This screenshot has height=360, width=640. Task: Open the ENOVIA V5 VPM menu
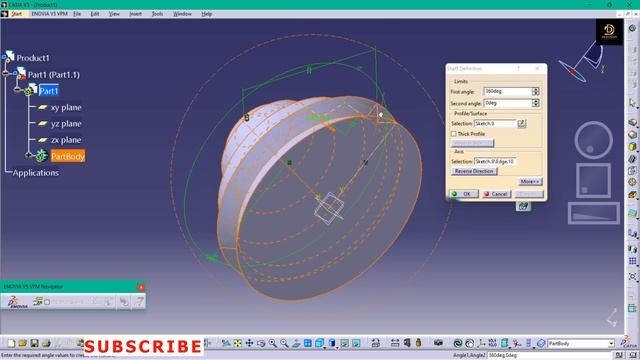click(49, 14)
